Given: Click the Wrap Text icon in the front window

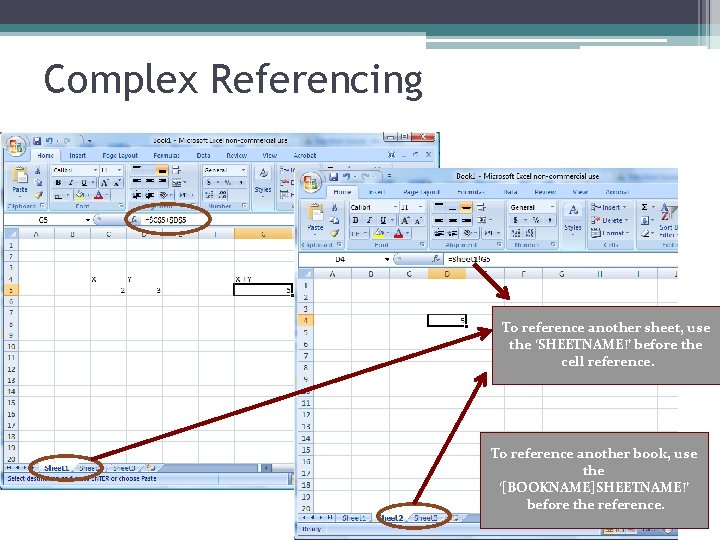Looking at the screenshot, I should pyautogui.click(x=481, y=207).
